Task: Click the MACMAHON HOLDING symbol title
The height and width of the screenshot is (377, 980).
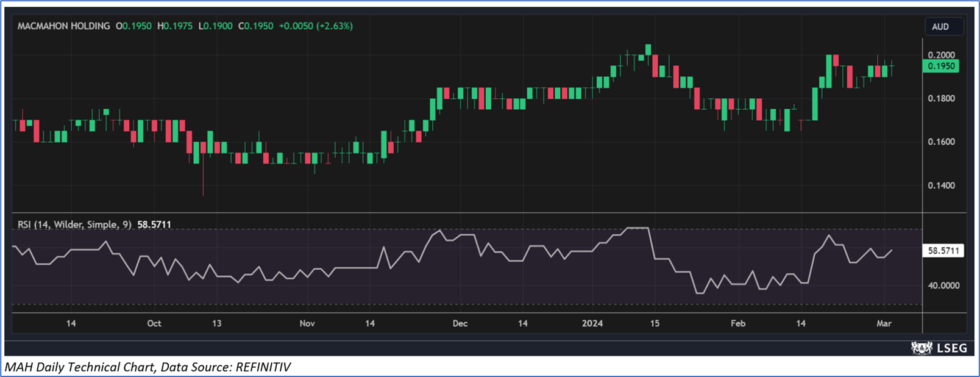Action: point(63,26)
